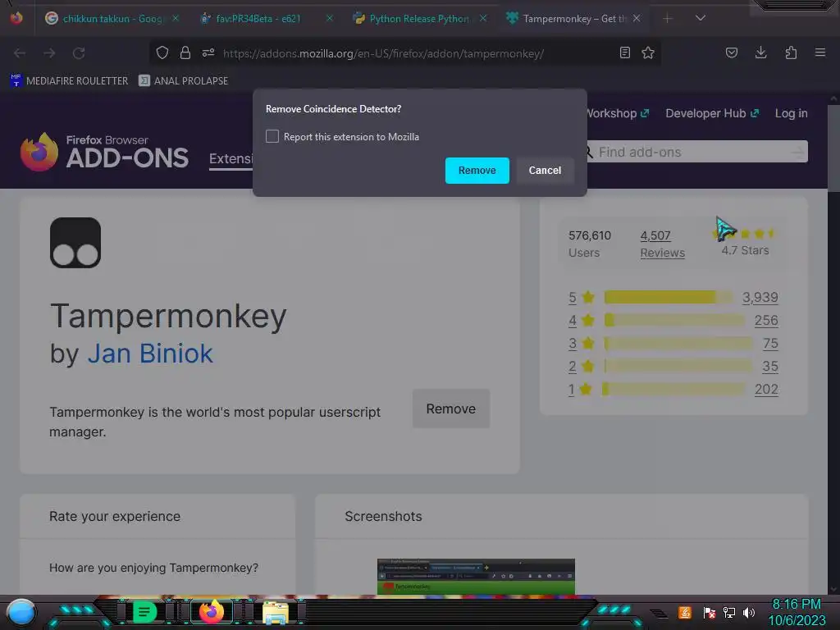Open the flag action center tray icon
This screenshot has height=630, width=840.
click(709, 612)
